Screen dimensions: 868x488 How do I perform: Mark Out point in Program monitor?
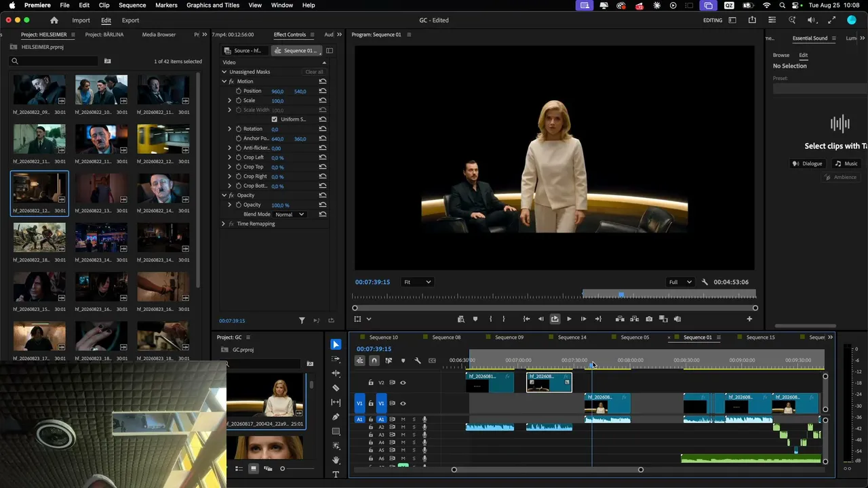pos(503,319)
